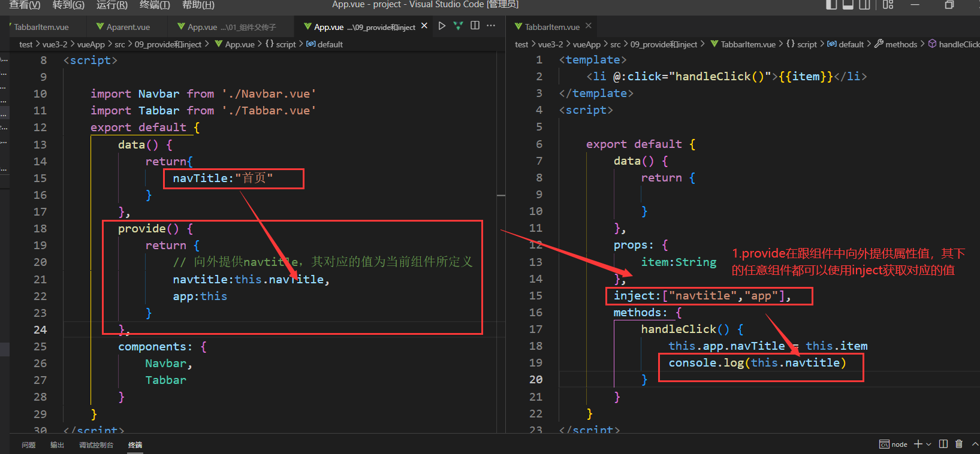Open the 查看(V) menu
980x454 pixels.
pyautogui.click(x=25, y=5)
